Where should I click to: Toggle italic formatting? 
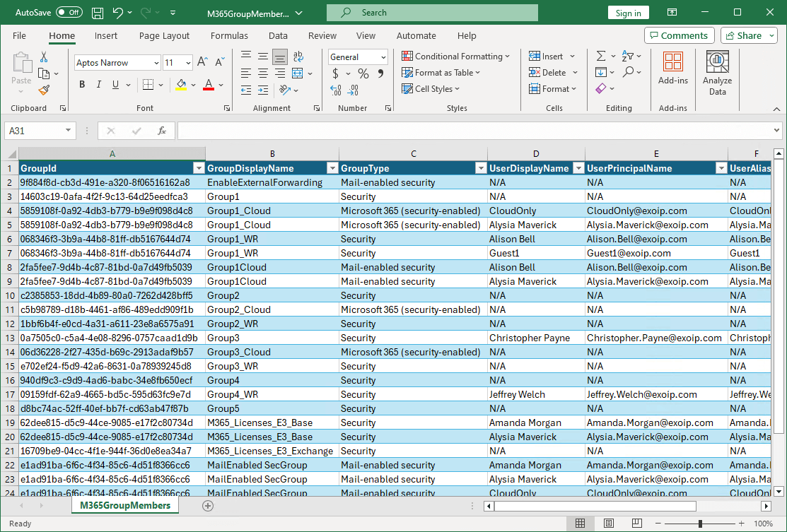coord(98,84)
